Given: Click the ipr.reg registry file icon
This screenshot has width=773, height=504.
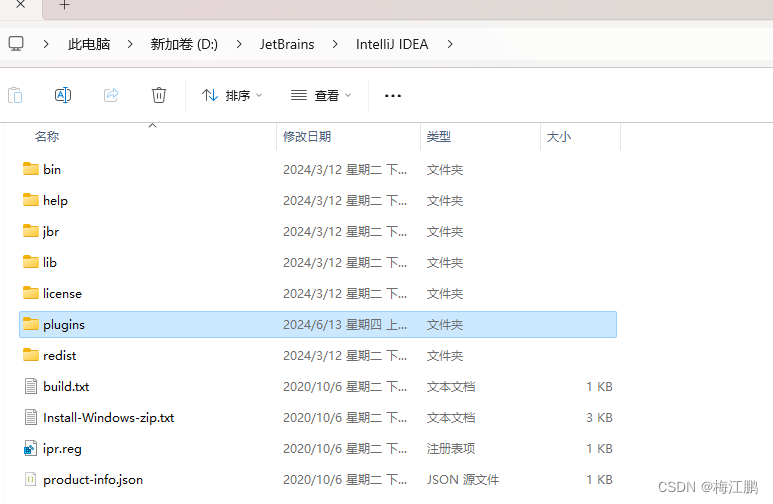Looking at the screenshot, I should click(x=31, y=448).
